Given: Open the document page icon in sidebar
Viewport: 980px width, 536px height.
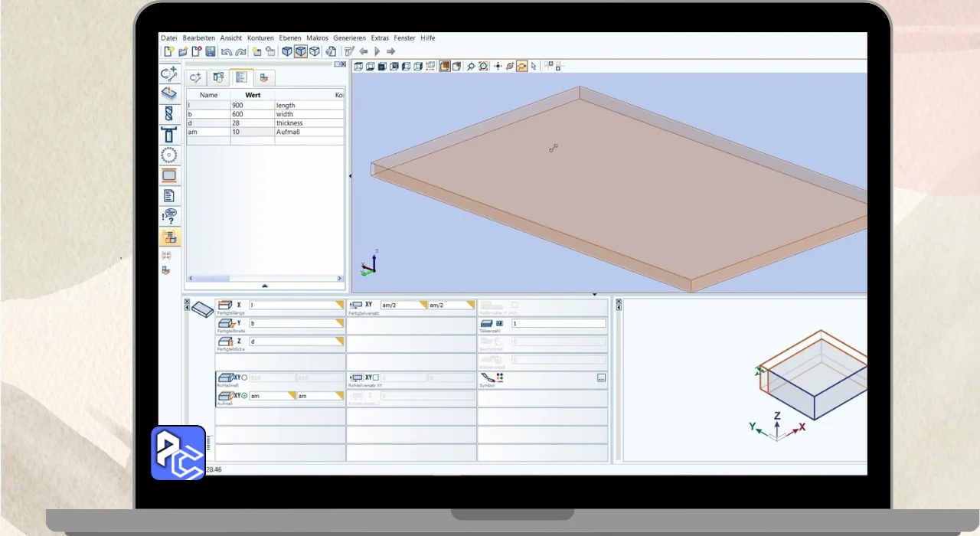Looking at the screenshot, I should (x=169, y=196).
